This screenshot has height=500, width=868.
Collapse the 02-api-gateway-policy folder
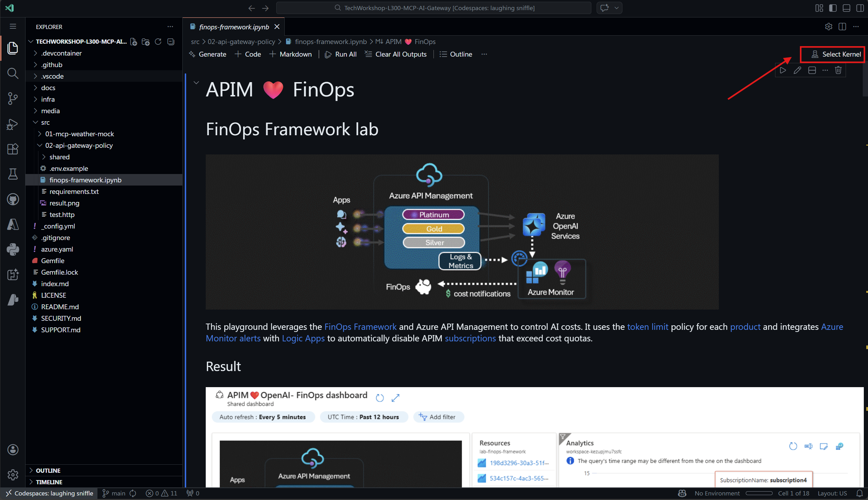pos(79,145)
